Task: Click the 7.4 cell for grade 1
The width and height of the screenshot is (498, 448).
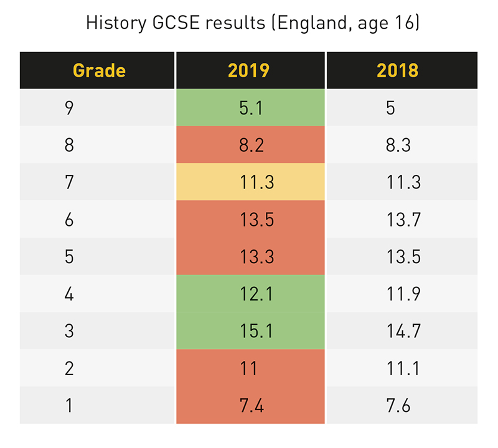Action: pyautogui.click(x=250, y=405)
